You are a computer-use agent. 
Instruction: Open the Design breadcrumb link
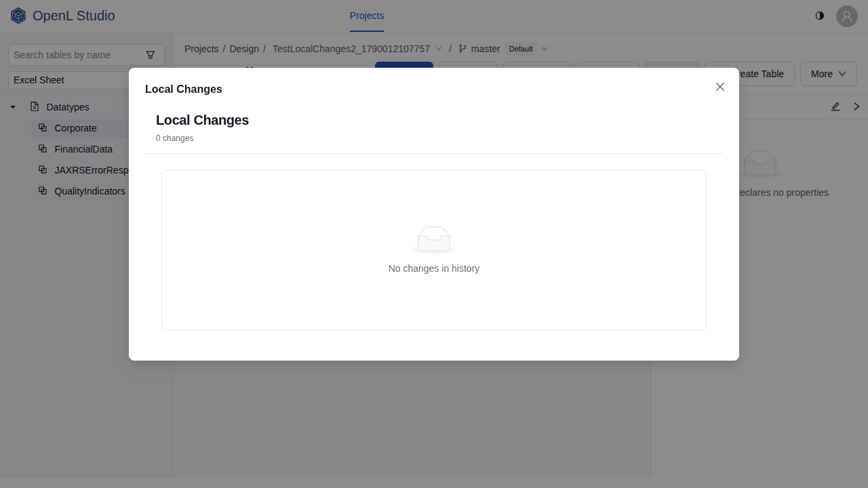(x=244, y=49)
